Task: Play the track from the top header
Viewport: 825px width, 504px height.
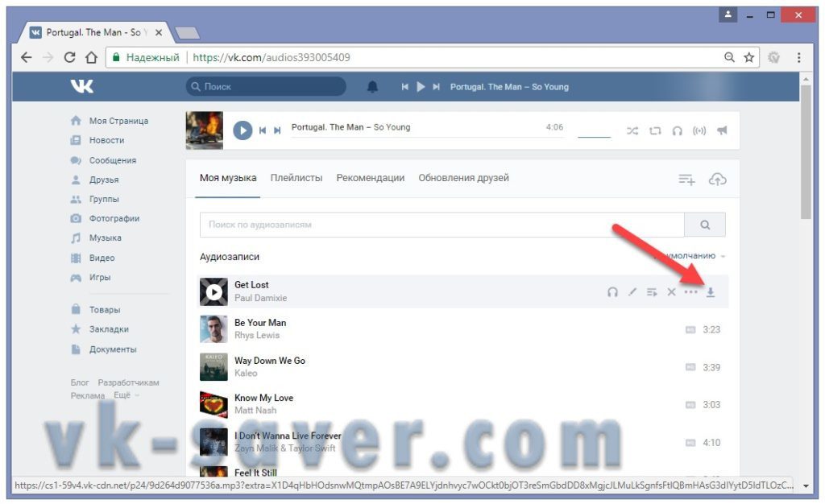Action: coord(421,87)
